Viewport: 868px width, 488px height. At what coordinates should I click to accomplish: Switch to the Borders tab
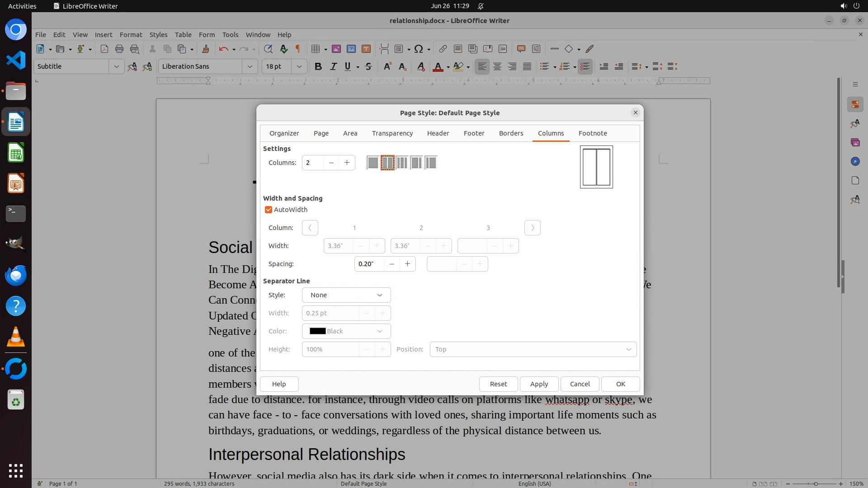pyautogui.click(x=511, y=133)
